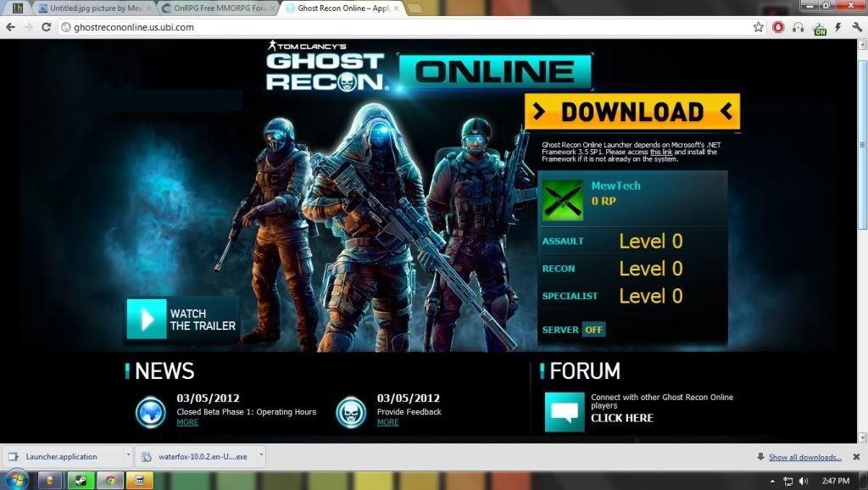Expand Launcher.application download options arrow
This screenshot has height=490, width=868.
click(x=128, y=456)
